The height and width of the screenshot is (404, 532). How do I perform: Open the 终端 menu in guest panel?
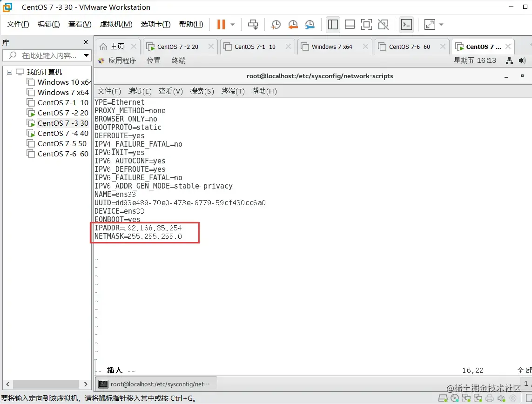coord(178,61)
